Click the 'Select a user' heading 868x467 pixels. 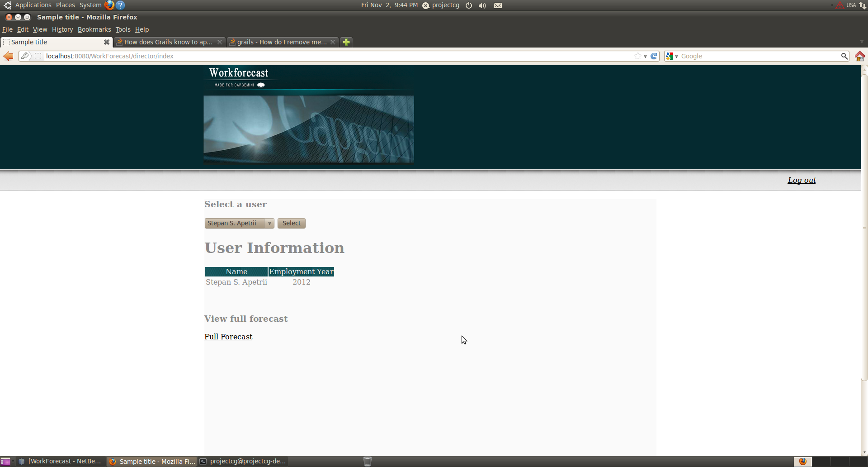coord(236,204)
